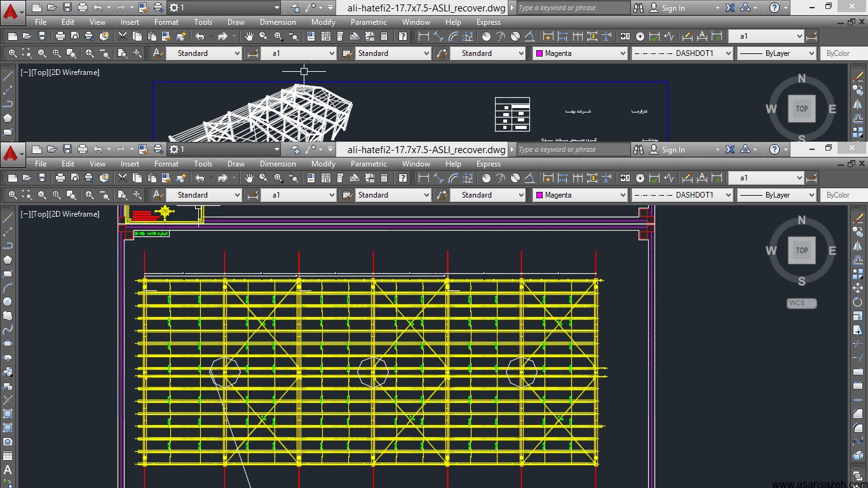Screen dimensions: 868x488
Task: Pick the Revision Cloud tool
Action: [8, 316]
